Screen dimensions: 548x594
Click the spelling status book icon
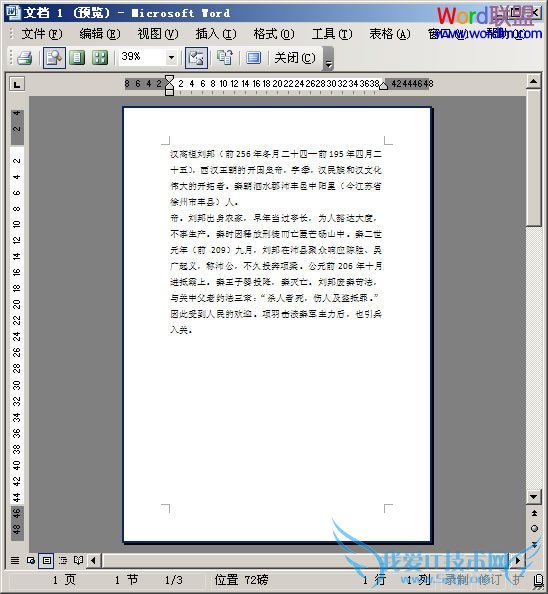(x=539, y=580)
